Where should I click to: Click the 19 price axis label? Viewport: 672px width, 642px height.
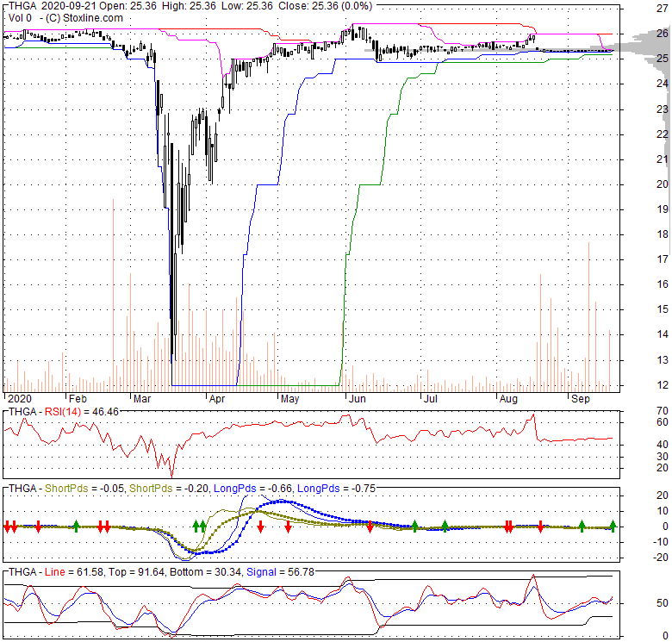tap(663, 209)
